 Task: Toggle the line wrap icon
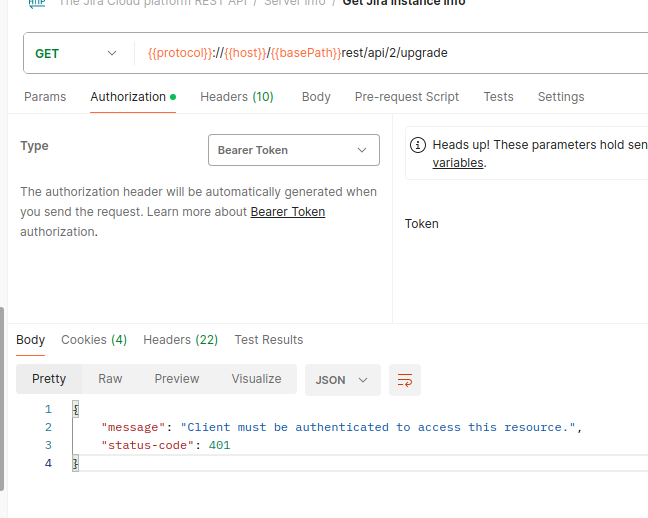tap(405, 380)
